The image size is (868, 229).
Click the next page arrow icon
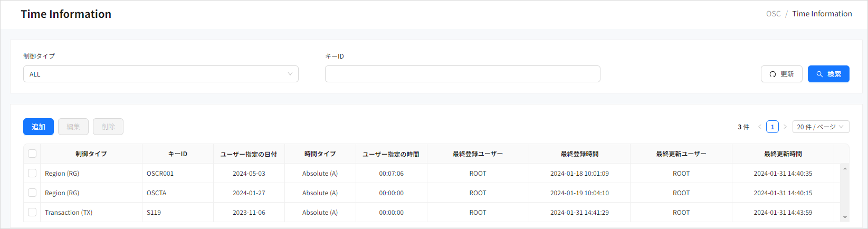point(785,127)
